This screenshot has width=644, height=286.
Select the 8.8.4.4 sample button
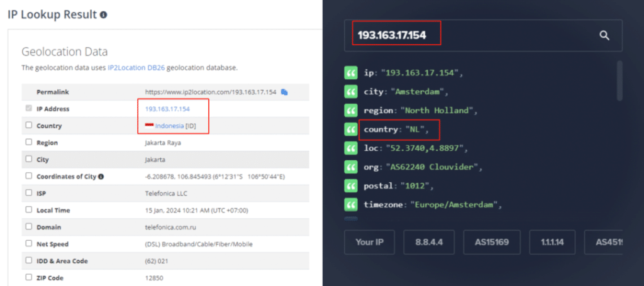pyautogui.click(x=429, y=242)
